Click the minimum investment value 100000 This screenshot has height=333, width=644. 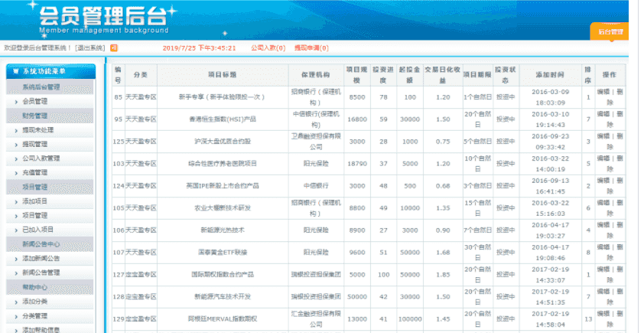[409, 319]
